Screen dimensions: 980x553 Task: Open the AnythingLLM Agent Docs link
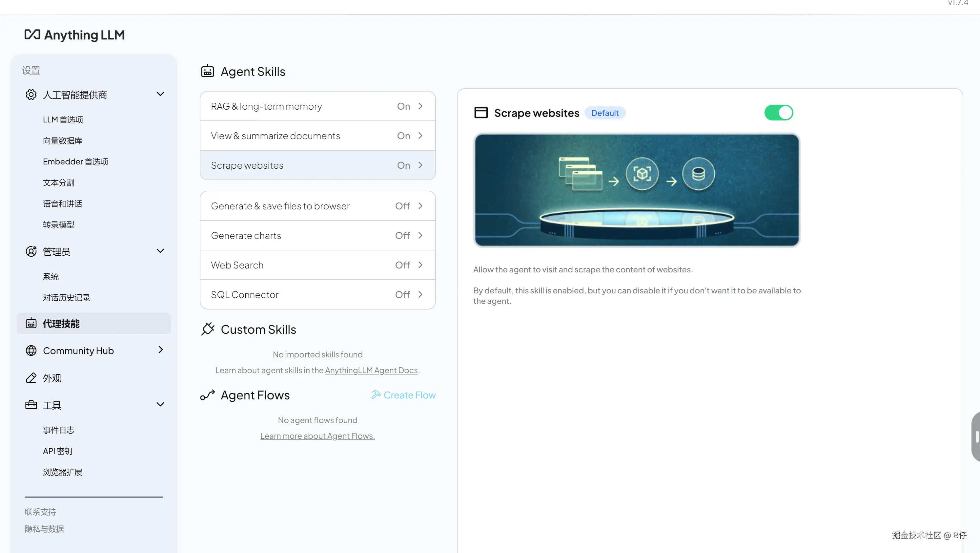(x=371, y=370)
